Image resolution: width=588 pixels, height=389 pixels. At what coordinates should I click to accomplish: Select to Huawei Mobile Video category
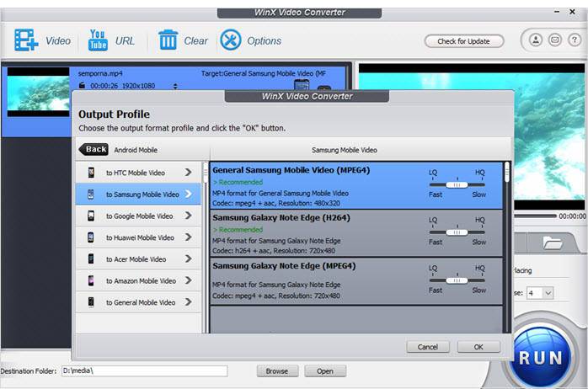(138, 237)
